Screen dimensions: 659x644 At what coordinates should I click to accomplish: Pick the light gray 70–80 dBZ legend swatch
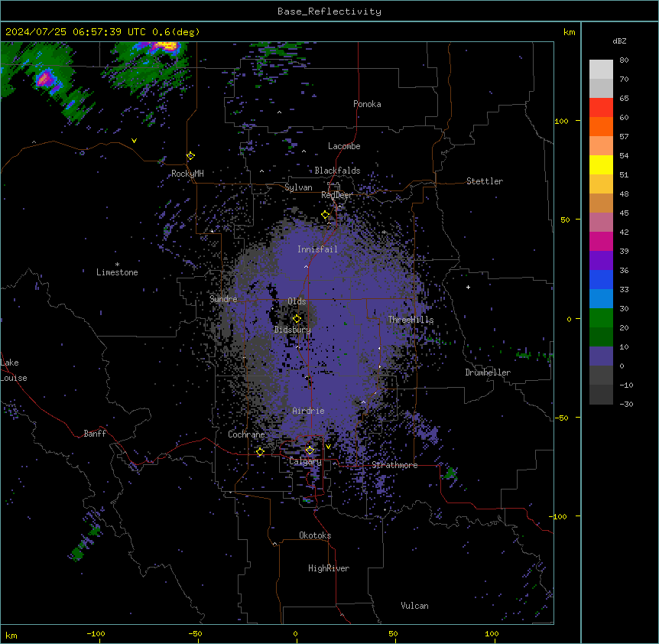click(601, 70)
